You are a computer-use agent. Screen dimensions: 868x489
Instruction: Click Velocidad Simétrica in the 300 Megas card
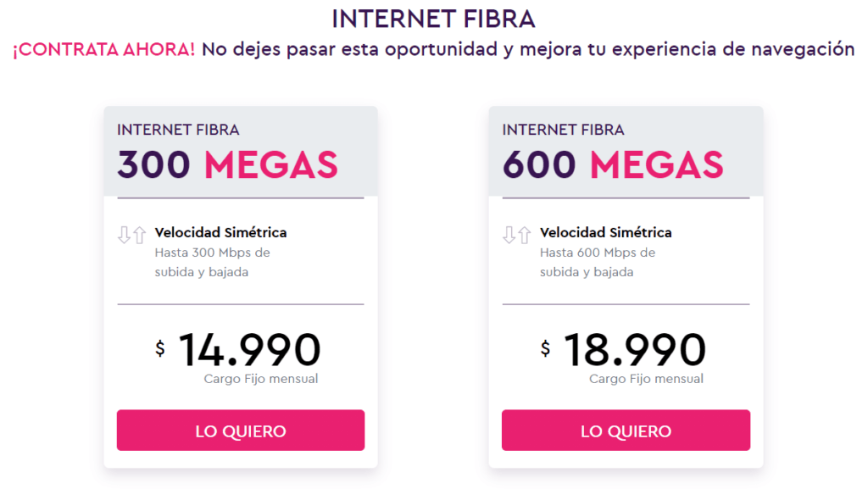(x=220, y=232)
